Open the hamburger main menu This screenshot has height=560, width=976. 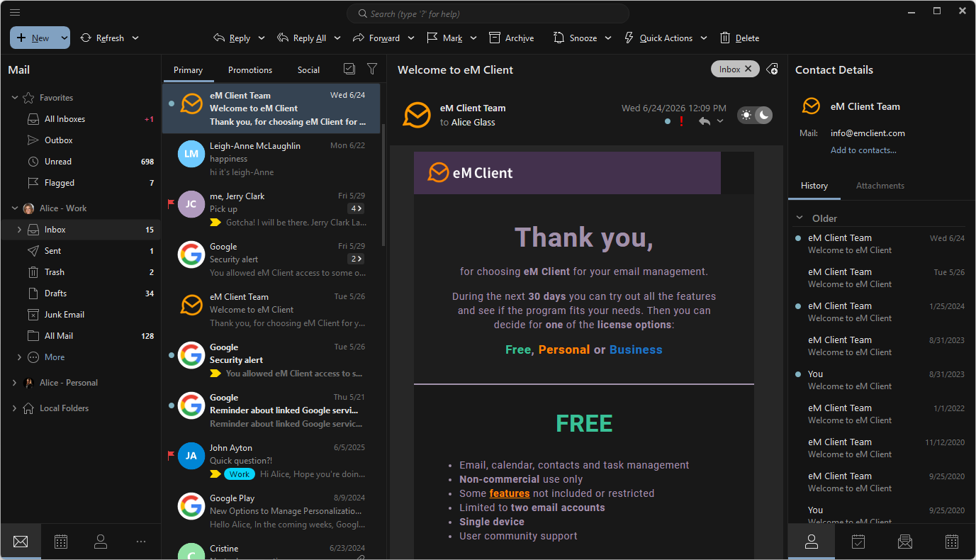15,12
